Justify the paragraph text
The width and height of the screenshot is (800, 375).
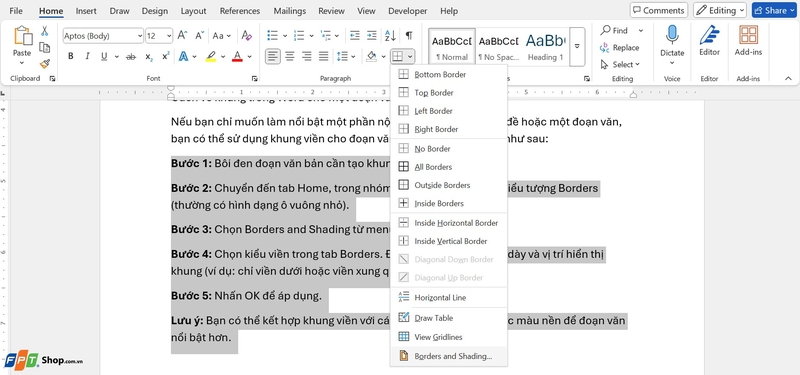click(x=323, y=56)
